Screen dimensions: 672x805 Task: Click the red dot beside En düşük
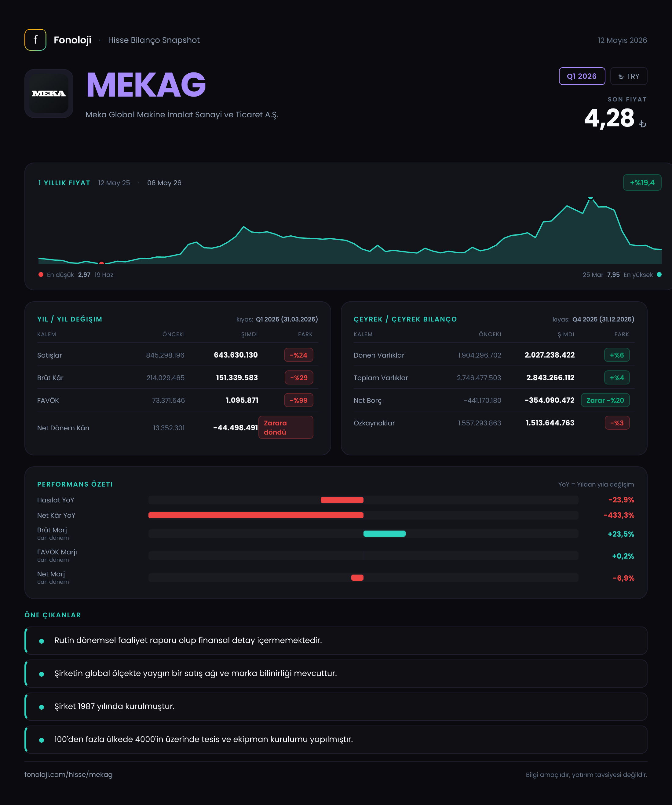[x=41, y=274]
